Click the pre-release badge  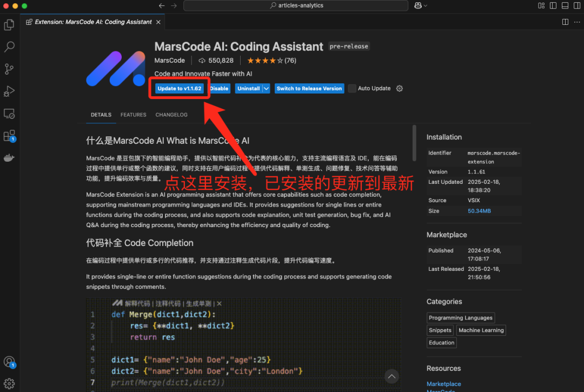click(349, 46)
